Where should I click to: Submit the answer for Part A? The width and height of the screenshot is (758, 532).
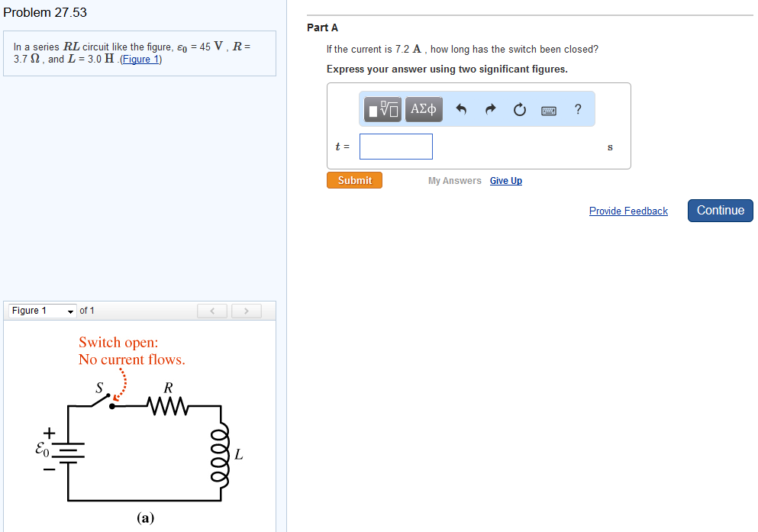click(354, 180)
